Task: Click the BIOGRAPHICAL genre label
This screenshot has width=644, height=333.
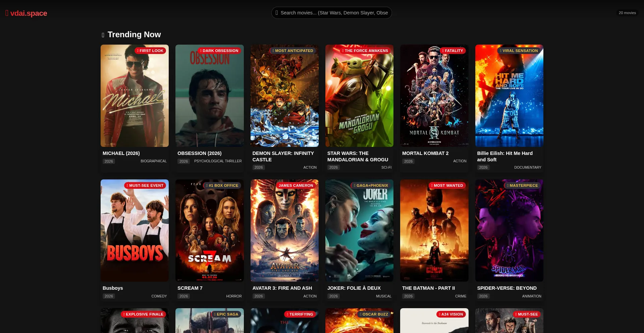Action: (154, 161)
